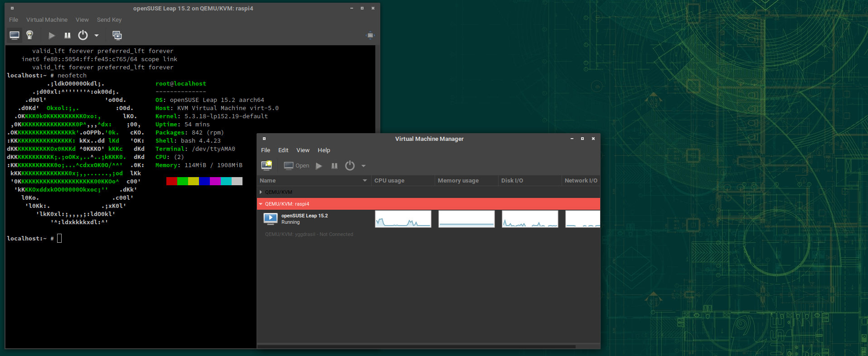
Task: Click the power shutdown icon in Virtual Machine Manager
Action: coord(350,165)
